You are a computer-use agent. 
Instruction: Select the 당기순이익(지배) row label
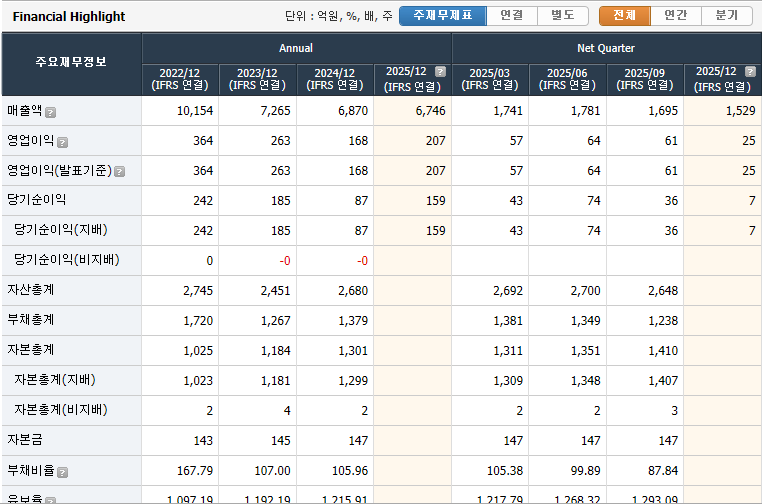coord(61,230)
